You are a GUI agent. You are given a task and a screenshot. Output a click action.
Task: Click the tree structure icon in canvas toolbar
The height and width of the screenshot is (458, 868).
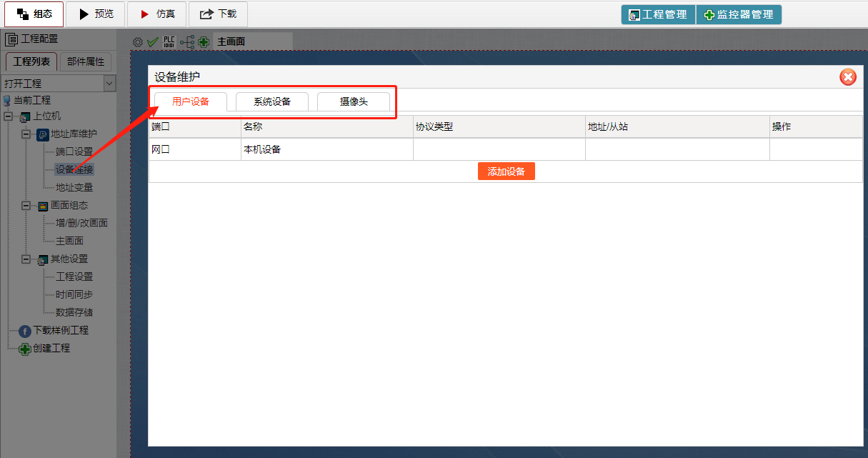tap(186, 42)
